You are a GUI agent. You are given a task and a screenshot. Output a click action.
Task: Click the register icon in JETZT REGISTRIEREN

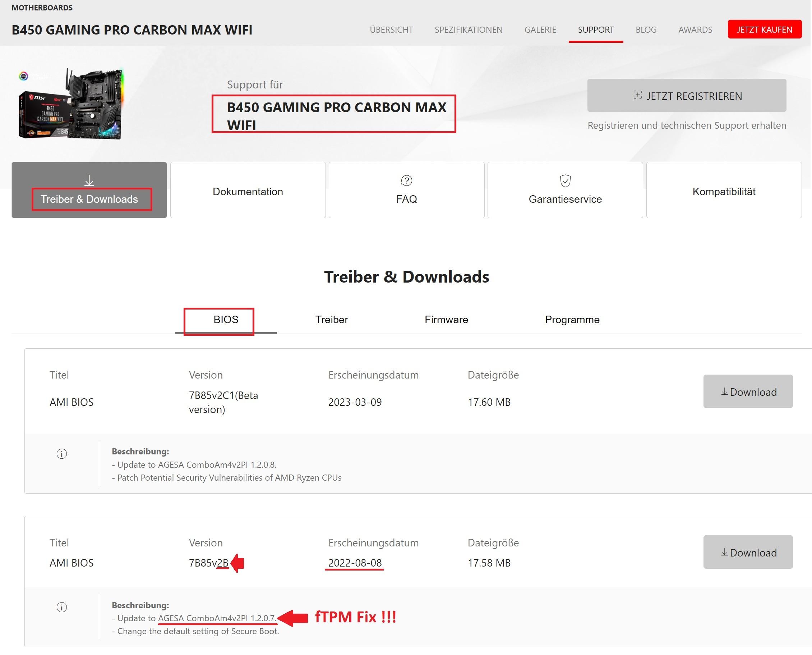pyautogui.click(x=637, y=95)
